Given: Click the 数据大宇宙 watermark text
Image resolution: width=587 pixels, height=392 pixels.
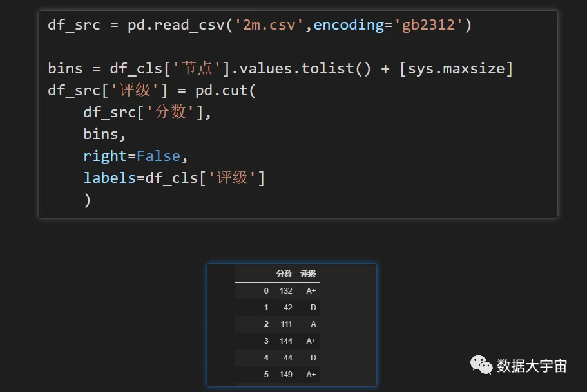Looking at the screenshot, I should pos(532,366).
